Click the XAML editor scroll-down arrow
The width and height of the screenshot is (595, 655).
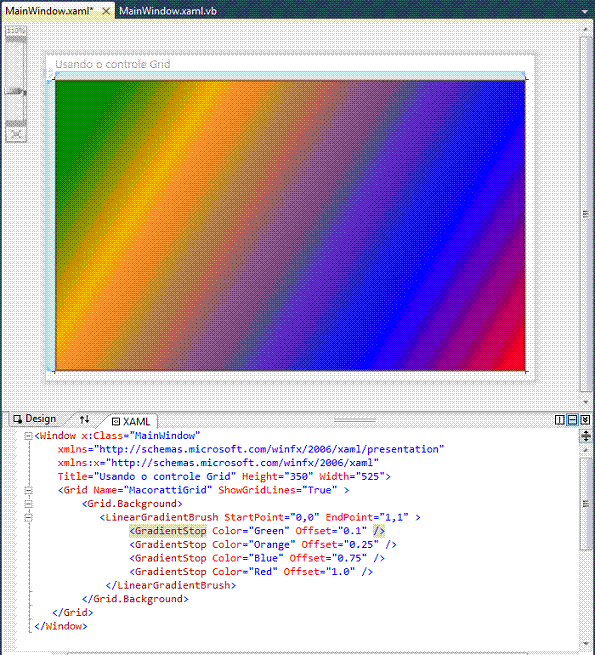pyautogui.click(x=585, y=644)
